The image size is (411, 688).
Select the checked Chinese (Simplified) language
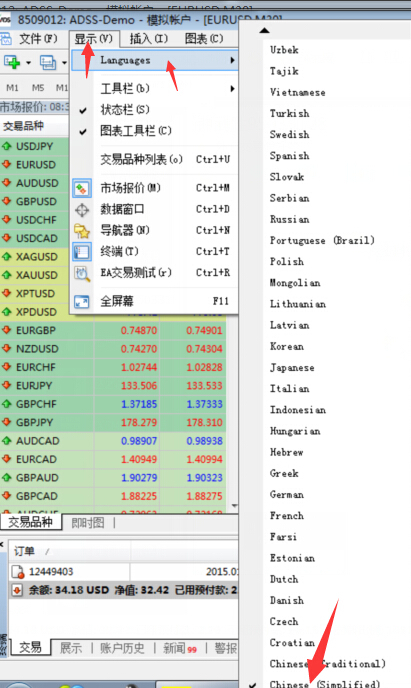[325, 684]
